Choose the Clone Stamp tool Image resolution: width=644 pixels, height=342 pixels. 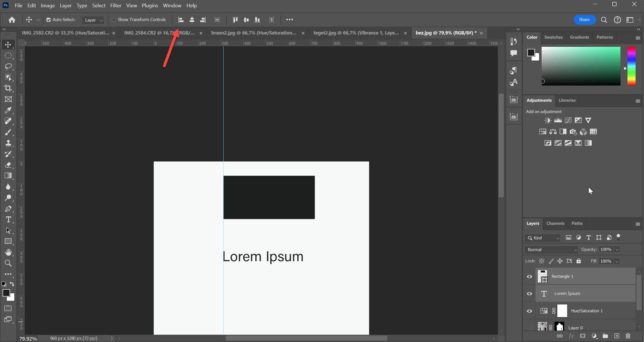(8, 143)
